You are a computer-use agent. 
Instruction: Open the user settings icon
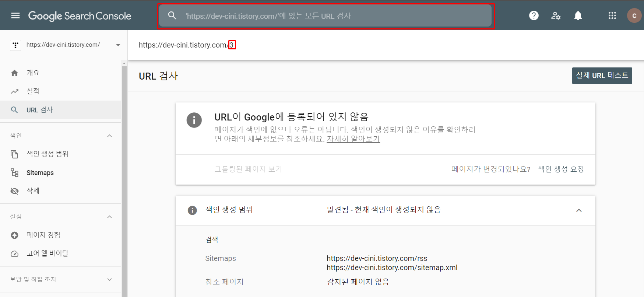coord(556,15)
